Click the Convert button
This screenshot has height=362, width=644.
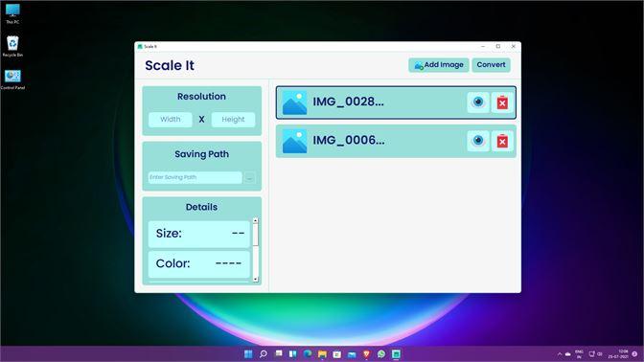click(x=491, y=65)
